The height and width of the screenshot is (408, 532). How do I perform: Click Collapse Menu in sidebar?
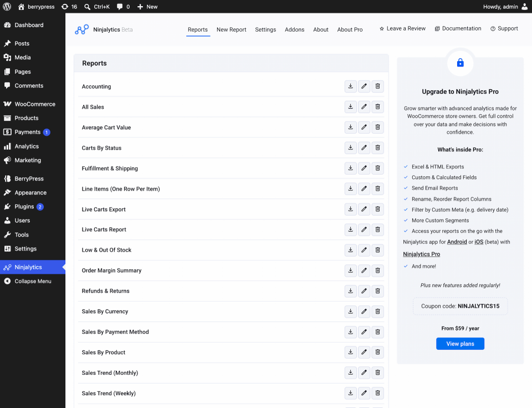(33, 281)
